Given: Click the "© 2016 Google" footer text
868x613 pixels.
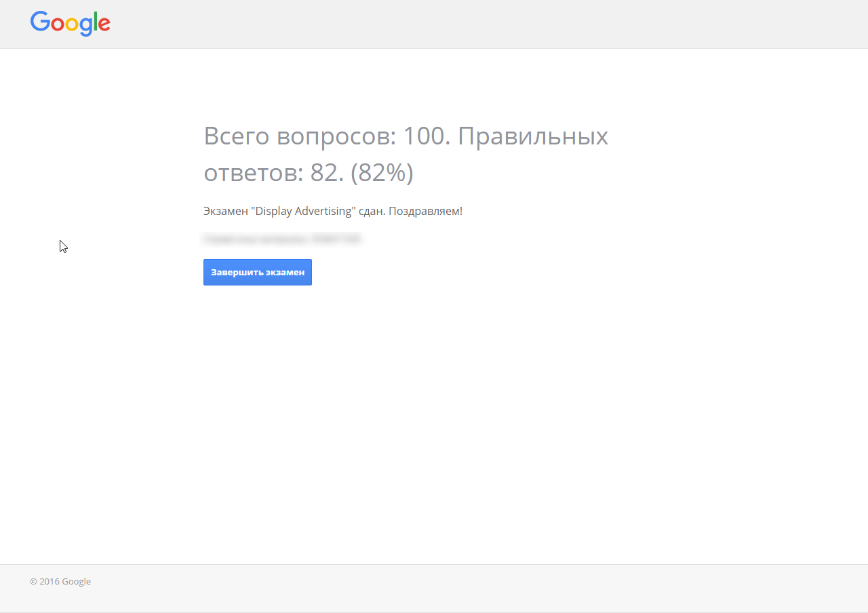Looking at the screenshot, I should pos(60,581).
